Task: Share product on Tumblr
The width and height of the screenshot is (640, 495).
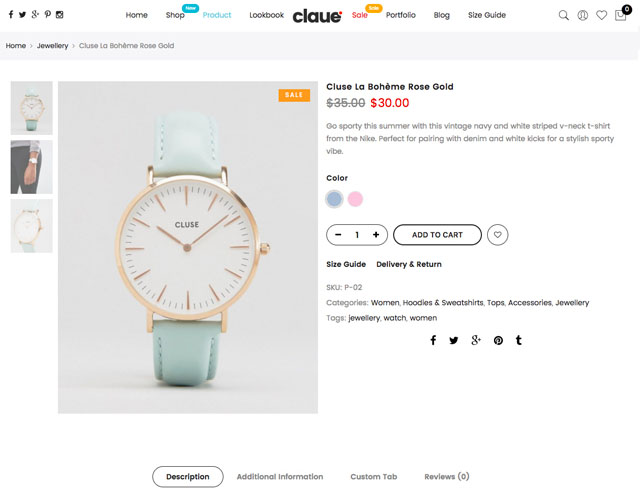Action: 518,340
